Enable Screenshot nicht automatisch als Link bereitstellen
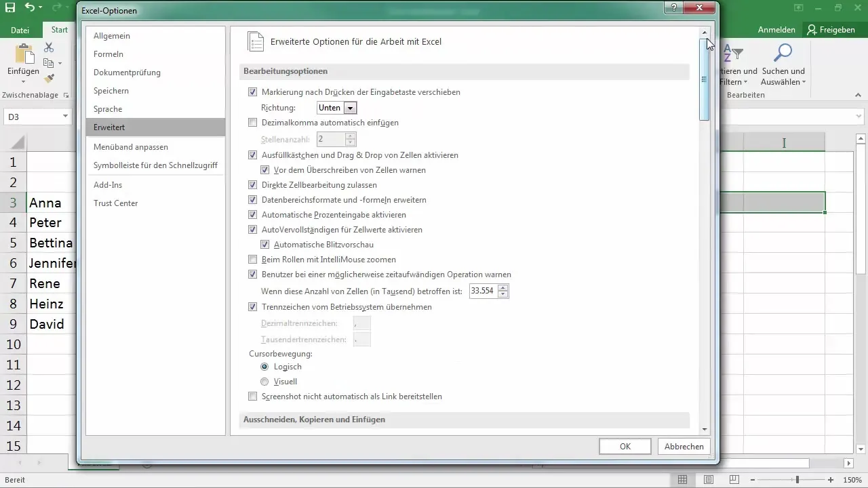868x488 pixels. (253, 396)
